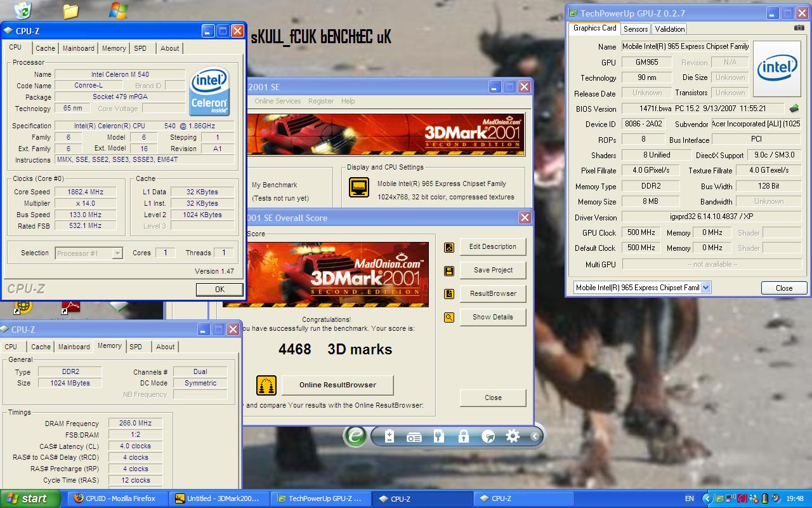The image size is (812, 508).
Task: Click the ResultBrowser button
Action: [x=493, y=294]
